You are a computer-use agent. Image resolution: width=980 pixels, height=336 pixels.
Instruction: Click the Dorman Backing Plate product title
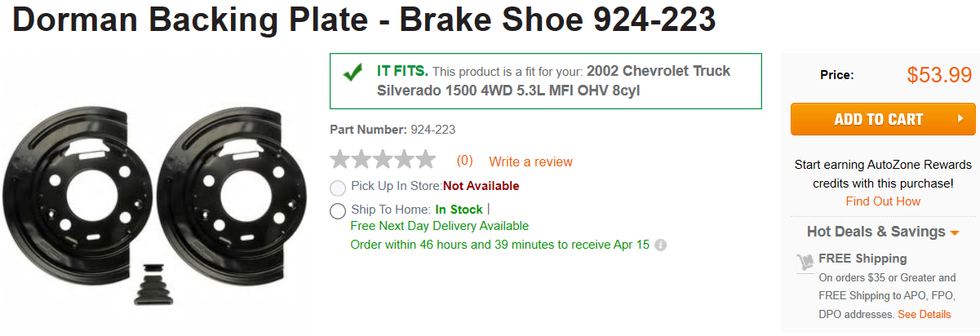tap(363, 20)
